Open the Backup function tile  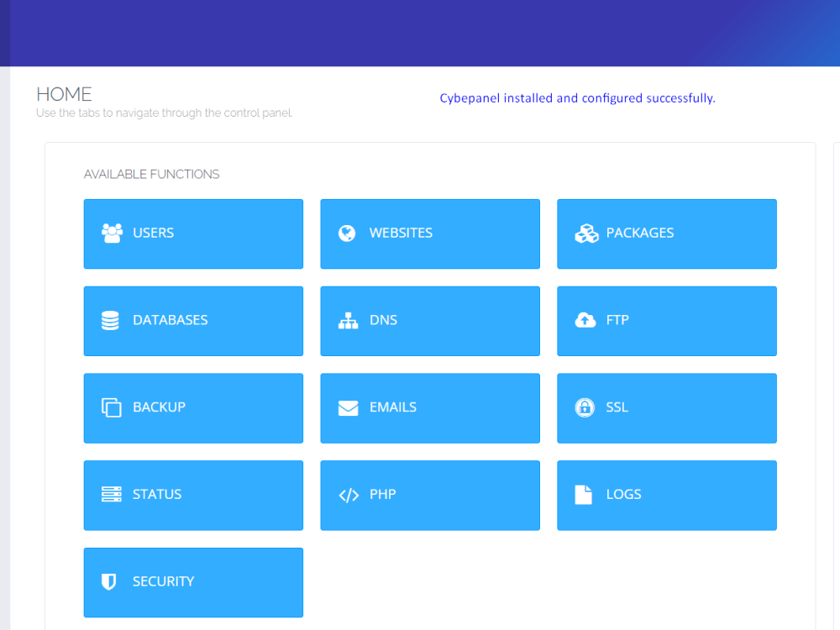click(x=193, y=408)
